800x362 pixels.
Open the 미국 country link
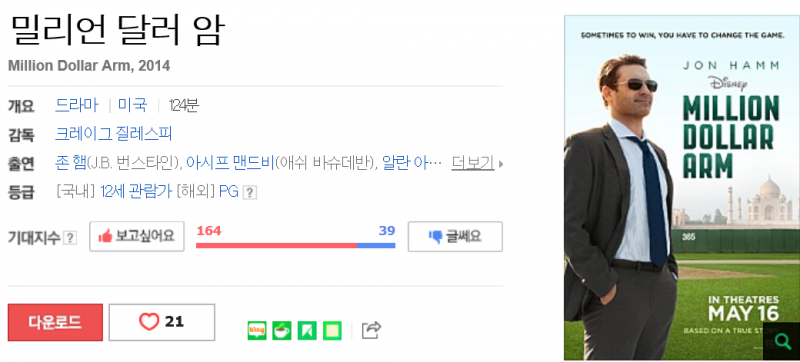pyautogui.click(x=133, y=105)
